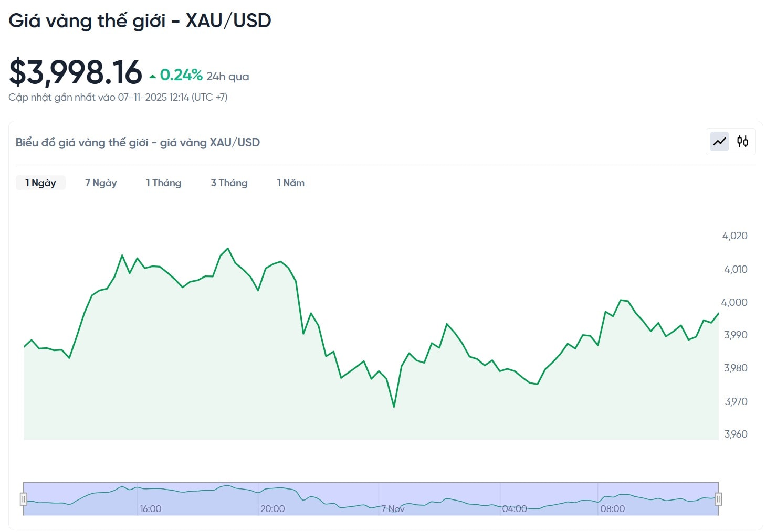This screenshot has width=766, height=532.
Task: Click the green up-arrow beside 0.24%
Action: click(152, 77)
